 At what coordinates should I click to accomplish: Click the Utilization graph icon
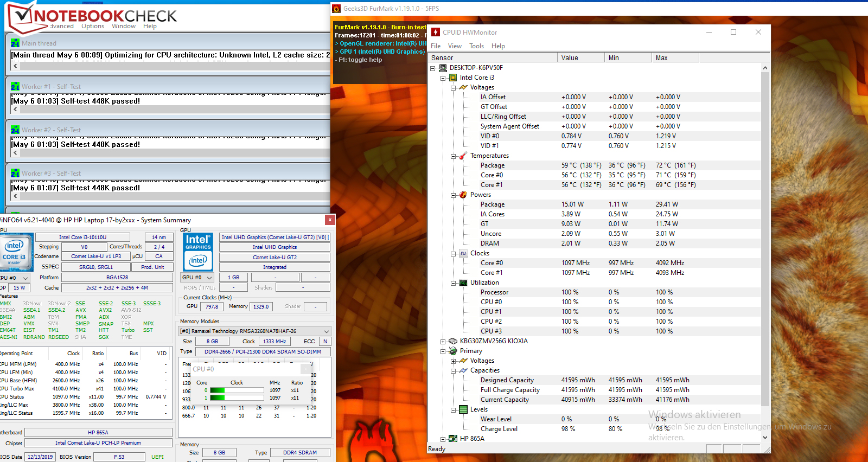click(x=463, y=283)
